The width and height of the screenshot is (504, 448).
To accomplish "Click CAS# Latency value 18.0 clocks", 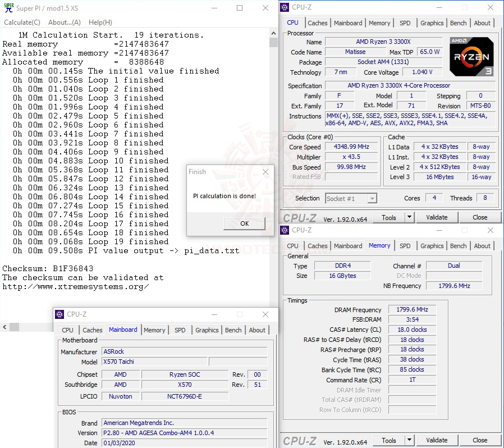I will coord(412,330).
